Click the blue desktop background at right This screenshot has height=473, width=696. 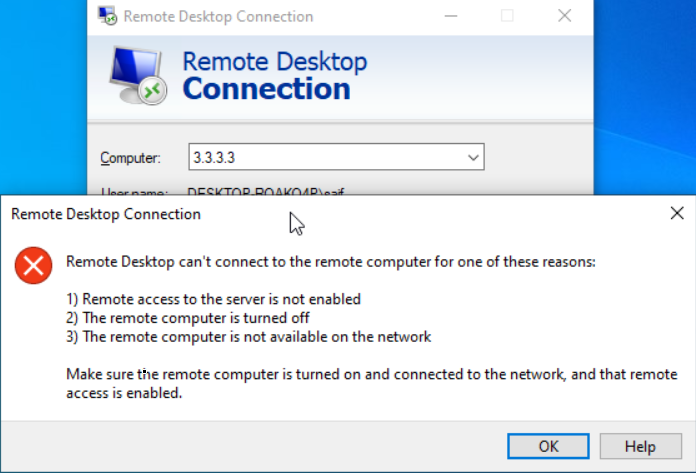point(645,98)
